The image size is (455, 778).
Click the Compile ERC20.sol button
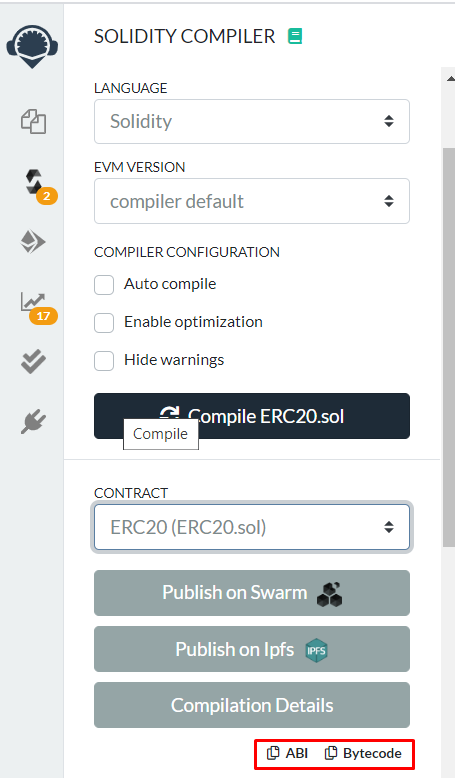pyautogui.click(x=252, y=416)
